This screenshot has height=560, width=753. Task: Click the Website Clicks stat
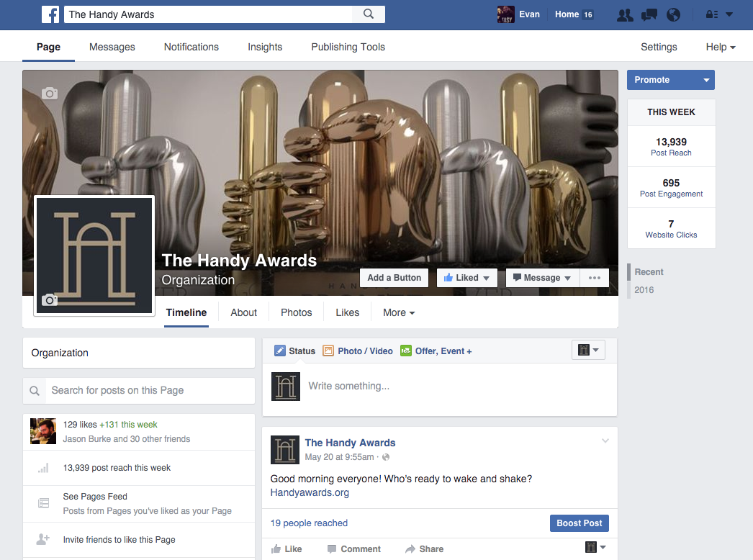point(671,229)
